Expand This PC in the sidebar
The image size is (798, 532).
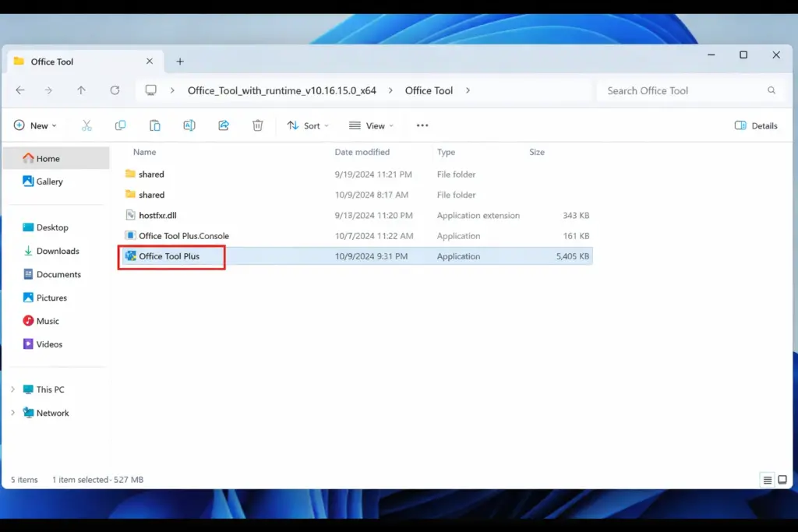(12, 389)
